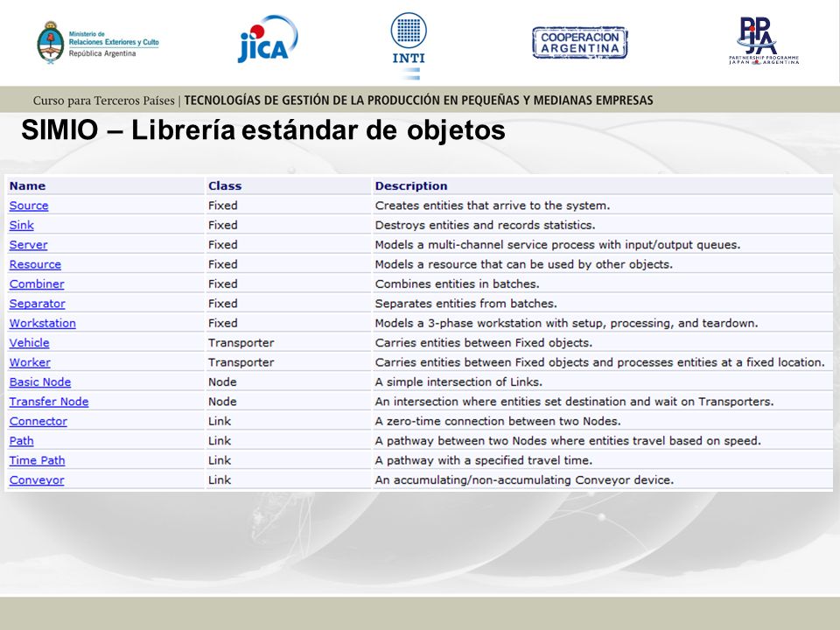Image resolution: width=840 pixels, height=630 pixels.
Task: Click the Node class cell in Basic Node row
Action: [222, 382]
